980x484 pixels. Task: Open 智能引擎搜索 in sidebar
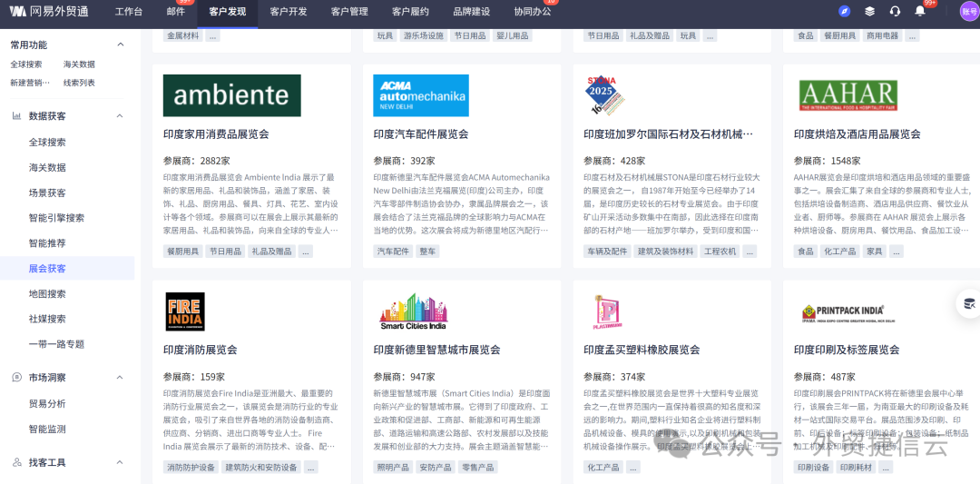[56, 218]
